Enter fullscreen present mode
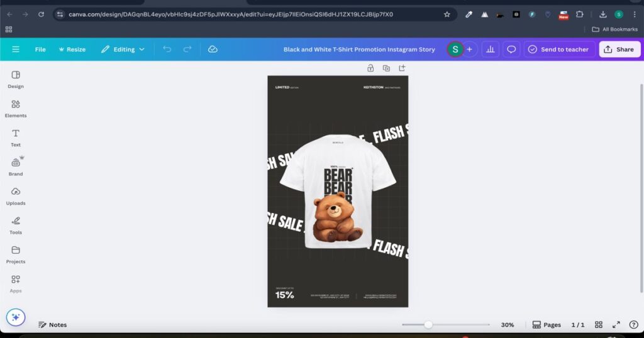 [x=616, y=324]
